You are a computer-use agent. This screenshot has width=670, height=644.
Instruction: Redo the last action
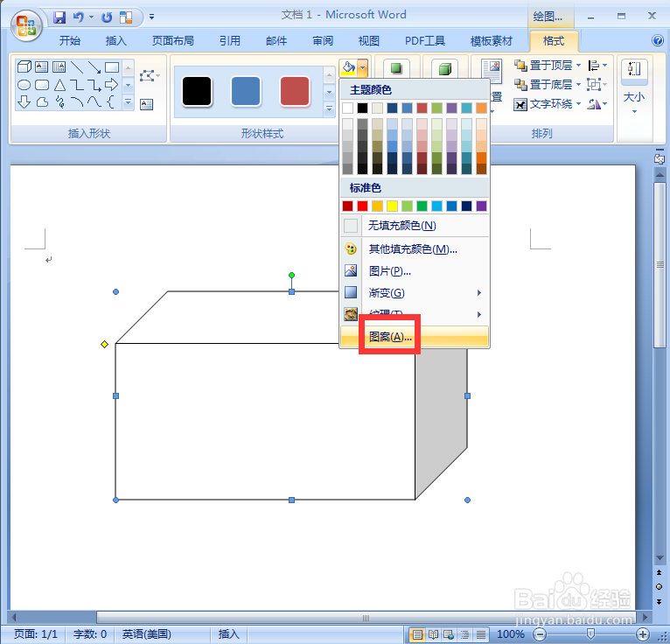pyautogui.click(x=107, y=17)
